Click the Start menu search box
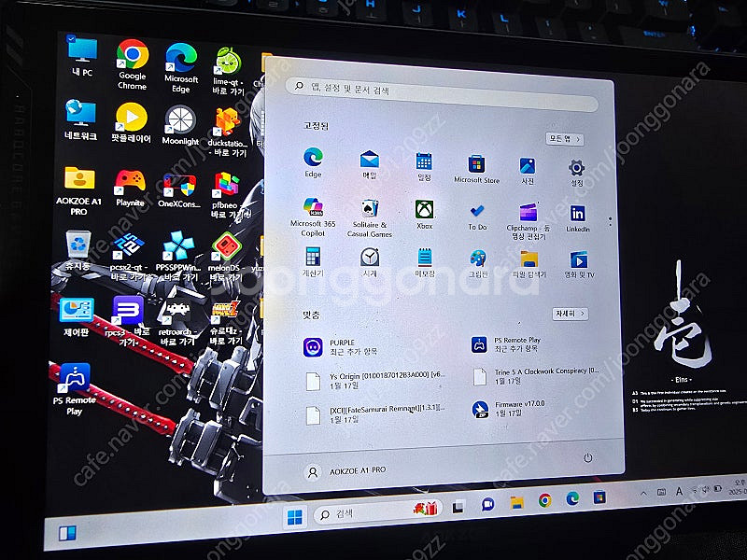 point(441,95)
